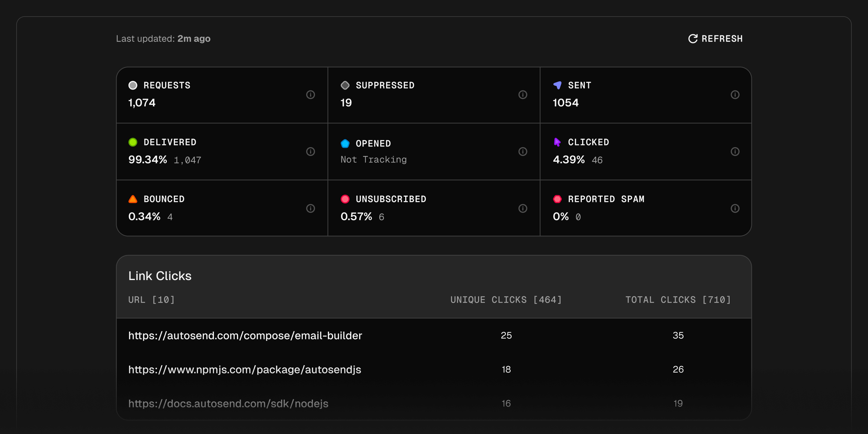Open the npmjs.com autosendjs package link

pyautogui.click(x=244, y=369)
